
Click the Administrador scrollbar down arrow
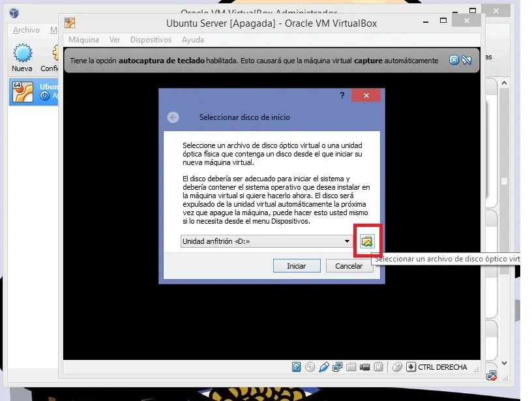pyautogui.click(x=504, y=363)
